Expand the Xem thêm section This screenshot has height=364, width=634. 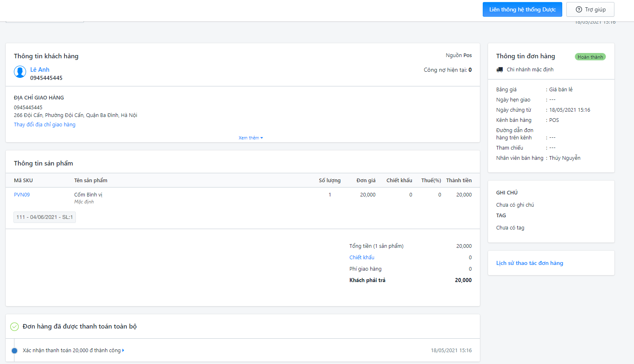250,138
